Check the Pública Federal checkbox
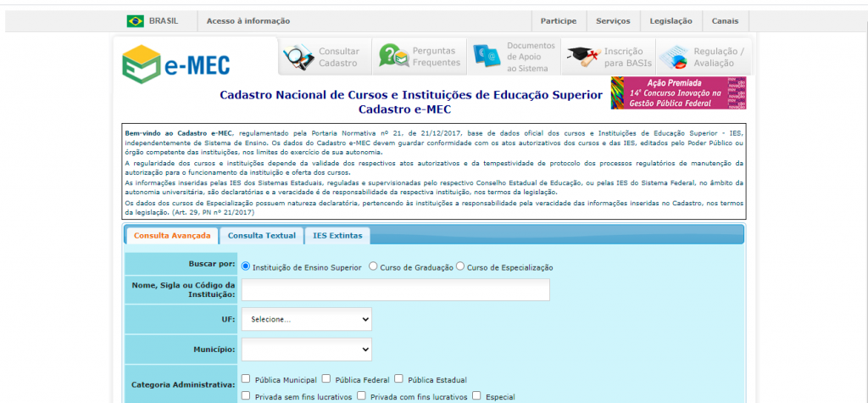 click(327, 379)
